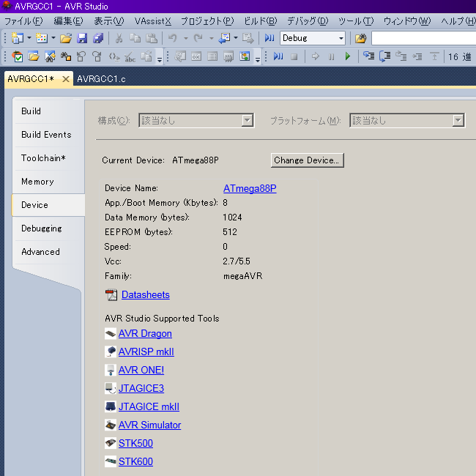Open the VAssistX menu
476x476 pixels.
pos(153,21)
